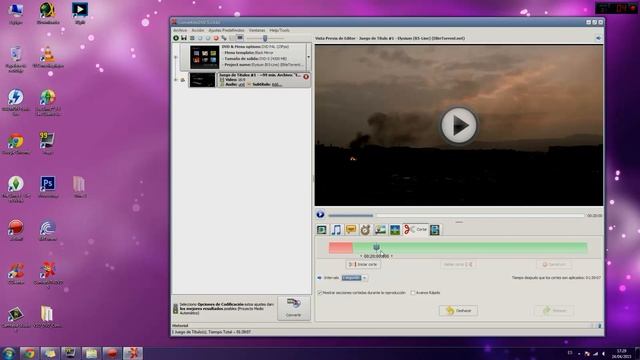This screenshot has width=640, height=360.
Task: Expand the tree node beside DVD menu options
Action: [x=176, y=57]
